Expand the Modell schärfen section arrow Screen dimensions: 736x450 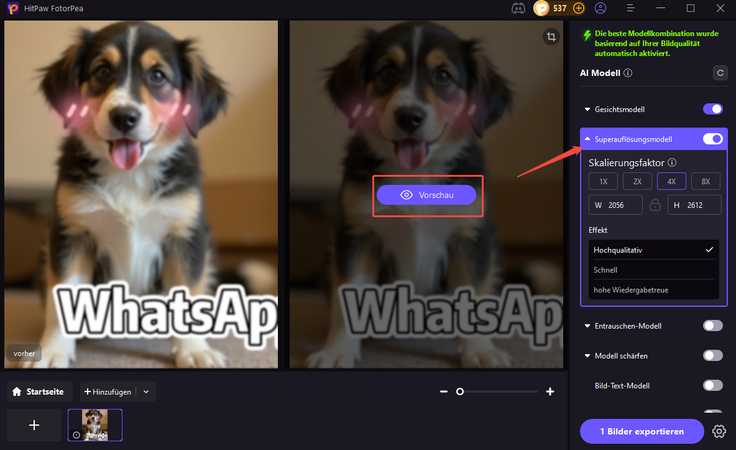(587, 356)
